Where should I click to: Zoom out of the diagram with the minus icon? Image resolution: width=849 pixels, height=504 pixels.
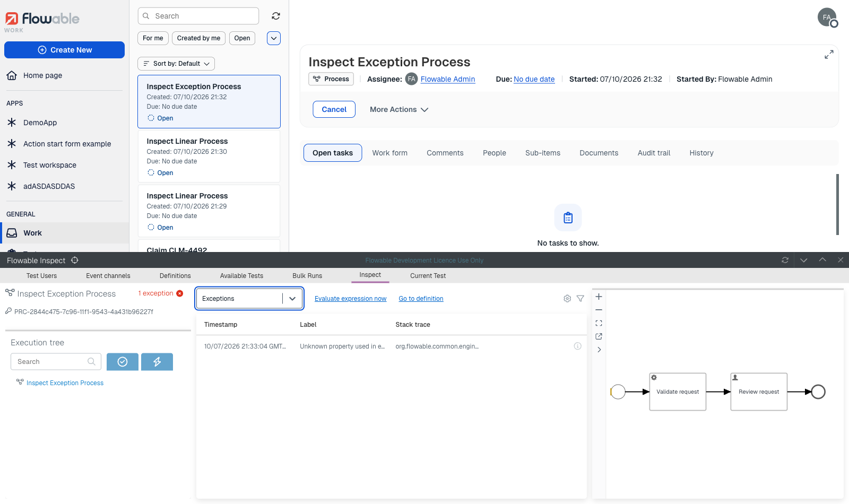click(599, 310)
